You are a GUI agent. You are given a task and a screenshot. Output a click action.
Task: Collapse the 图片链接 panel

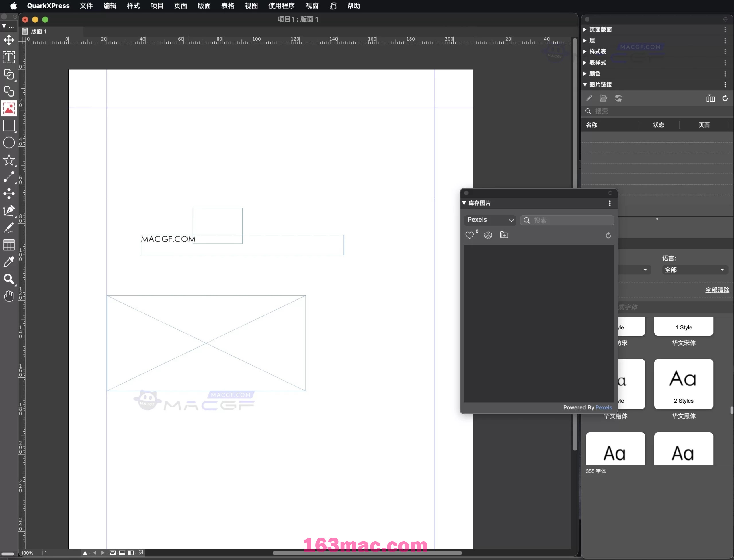pos(585,85)
